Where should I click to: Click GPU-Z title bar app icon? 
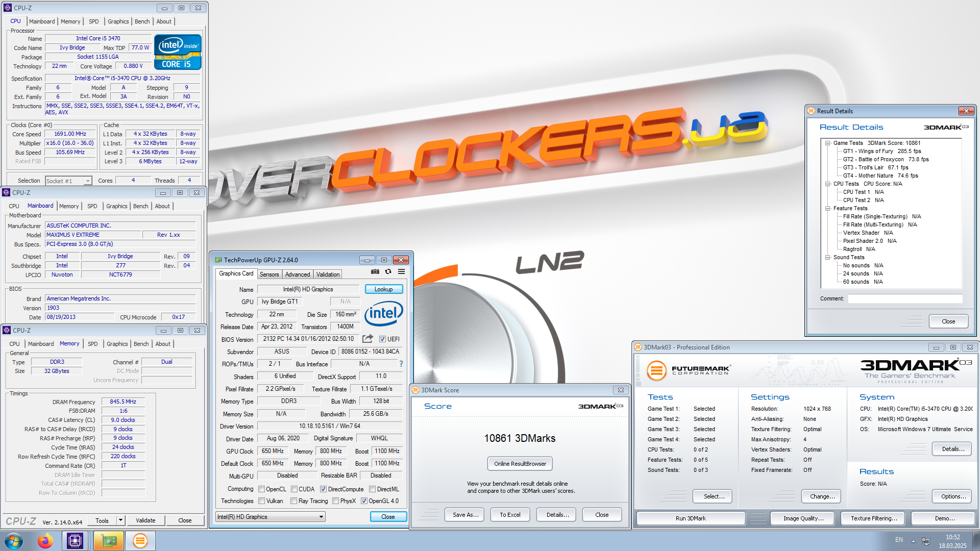point(218,260)
